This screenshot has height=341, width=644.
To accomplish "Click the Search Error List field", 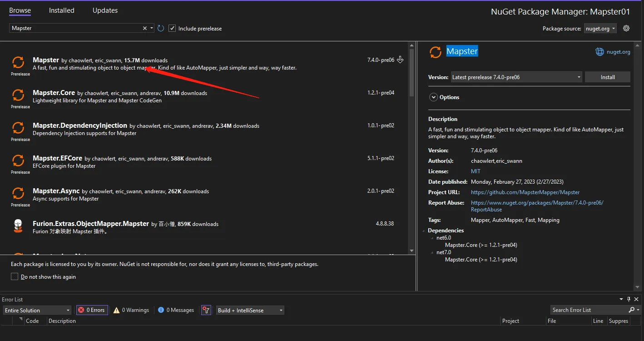I will [x=589, y=310].
